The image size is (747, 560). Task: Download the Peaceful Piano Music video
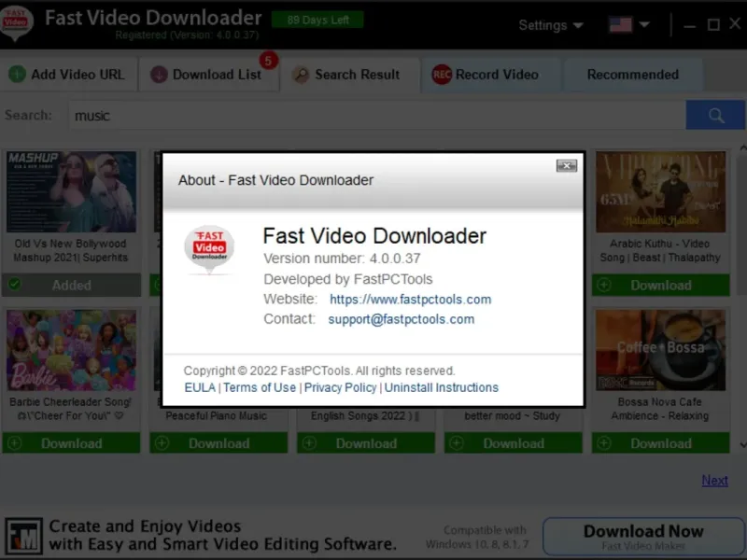[218, 443]
